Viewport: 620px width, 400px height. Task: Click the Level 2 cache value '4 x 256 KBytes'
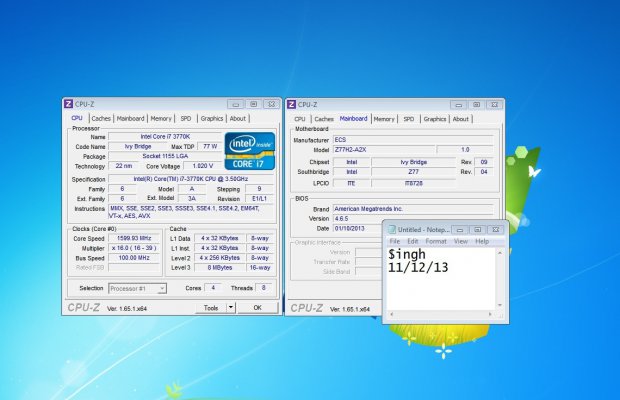[219, 258]
